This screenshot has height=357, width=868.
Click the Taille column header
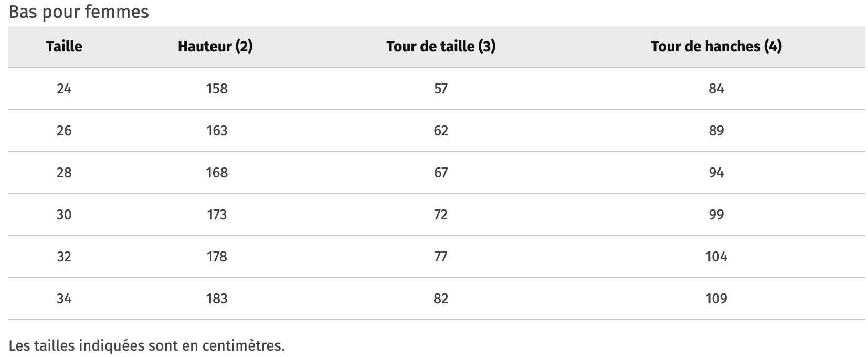(64, 47)
